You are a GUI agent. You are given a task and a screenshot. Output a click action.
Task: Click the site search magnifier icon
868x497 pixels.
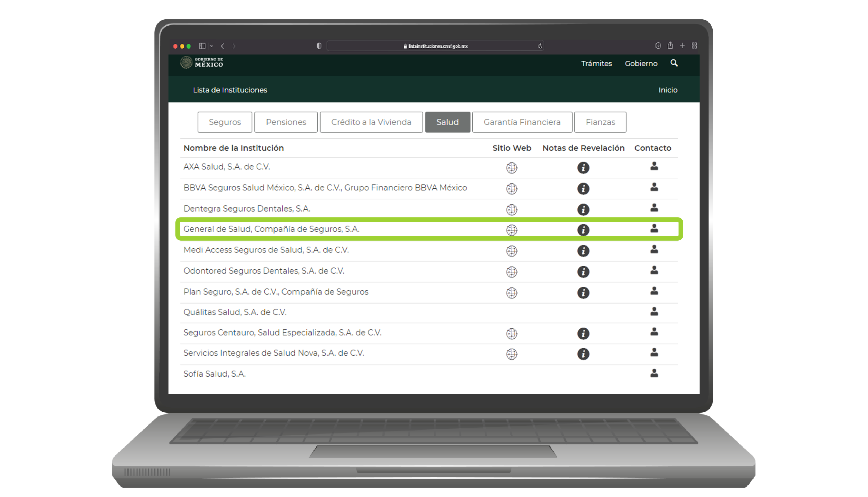pos(674,63)
